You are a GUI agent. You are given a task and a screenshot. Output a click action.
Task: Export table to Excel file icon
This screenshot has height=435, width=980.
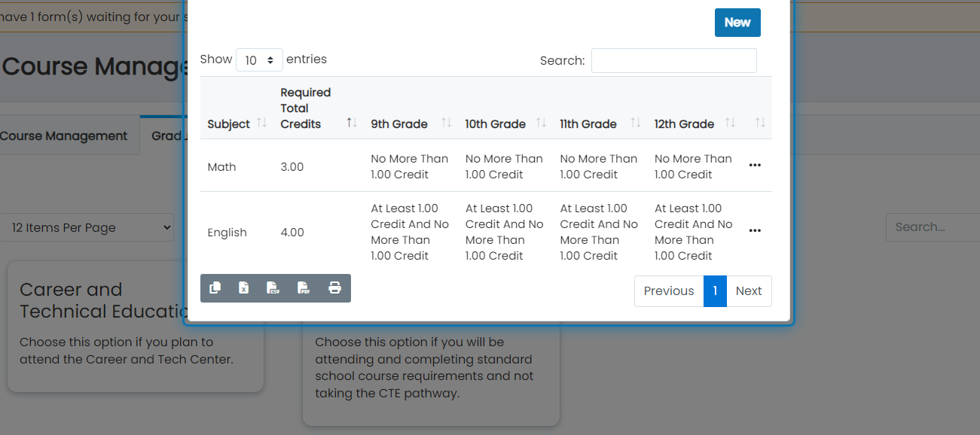coord(244,287)
